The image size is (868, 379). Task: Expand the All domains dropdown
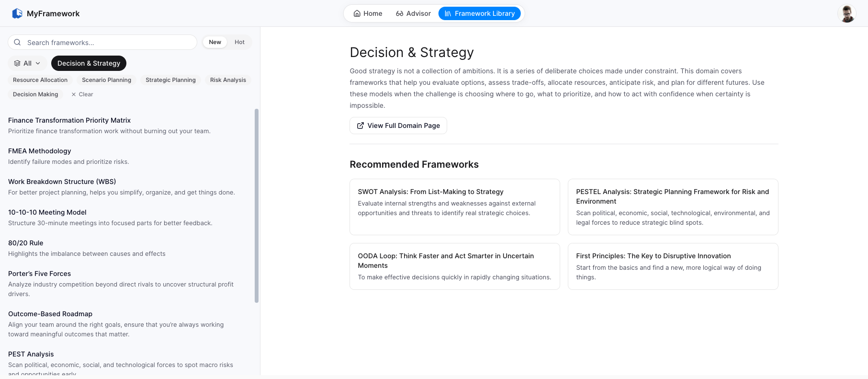[27, 63]
